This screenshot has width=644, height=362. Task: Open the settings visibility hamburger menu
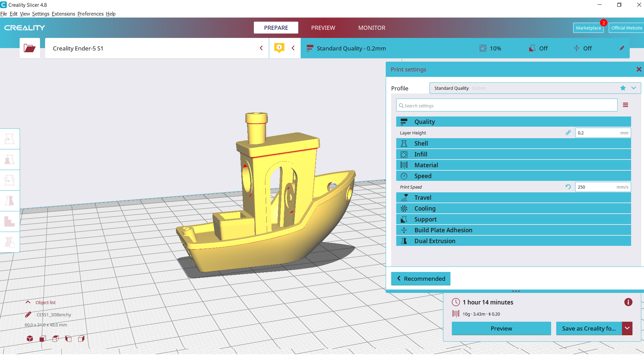626,105
